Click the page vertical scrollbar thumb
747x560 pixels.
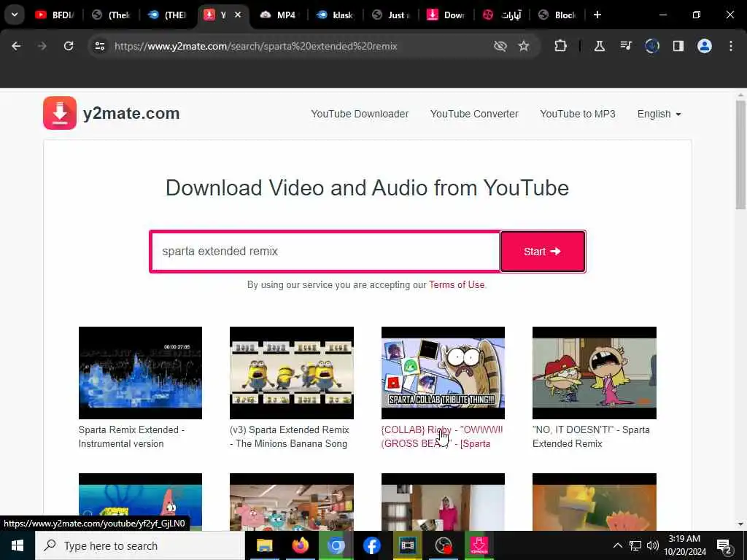point(740,155)
